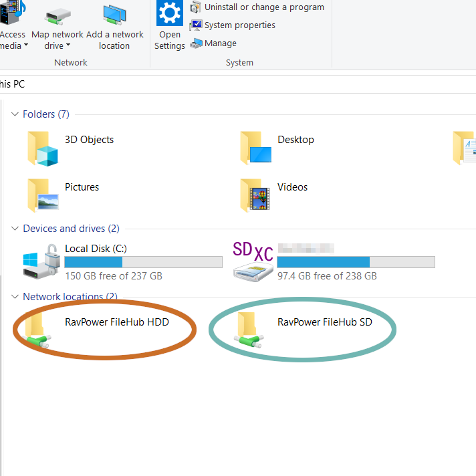The width and height of the screenshot is (476, 476).
Task: Click the Map network drive icon
Action: tap(57, 17)
